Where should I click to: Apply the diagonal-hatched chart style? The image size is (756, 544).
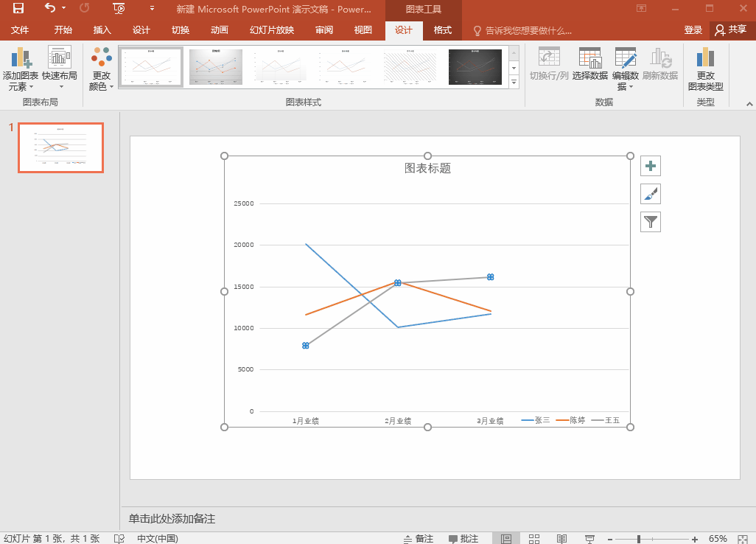[x=410, y=66]
